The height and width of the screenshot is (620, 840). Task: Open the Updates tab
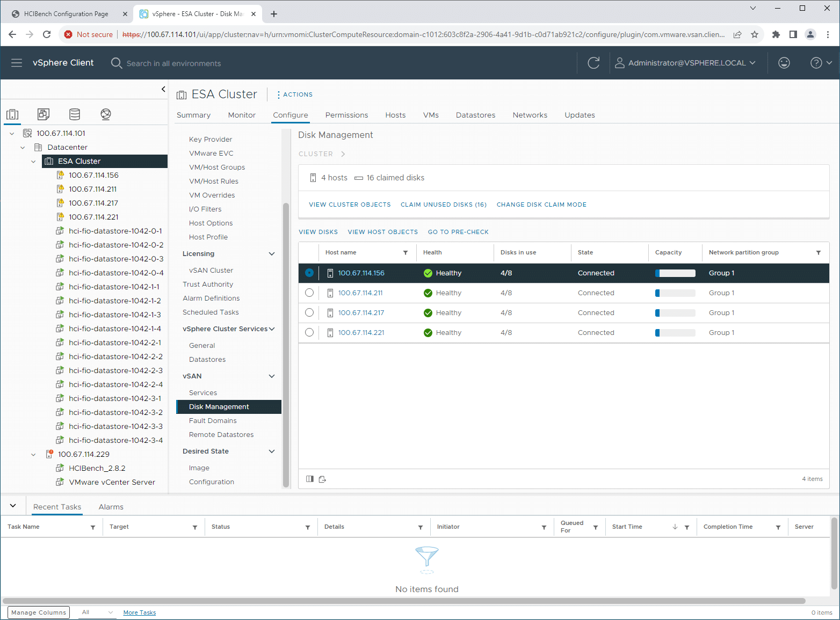580,115
